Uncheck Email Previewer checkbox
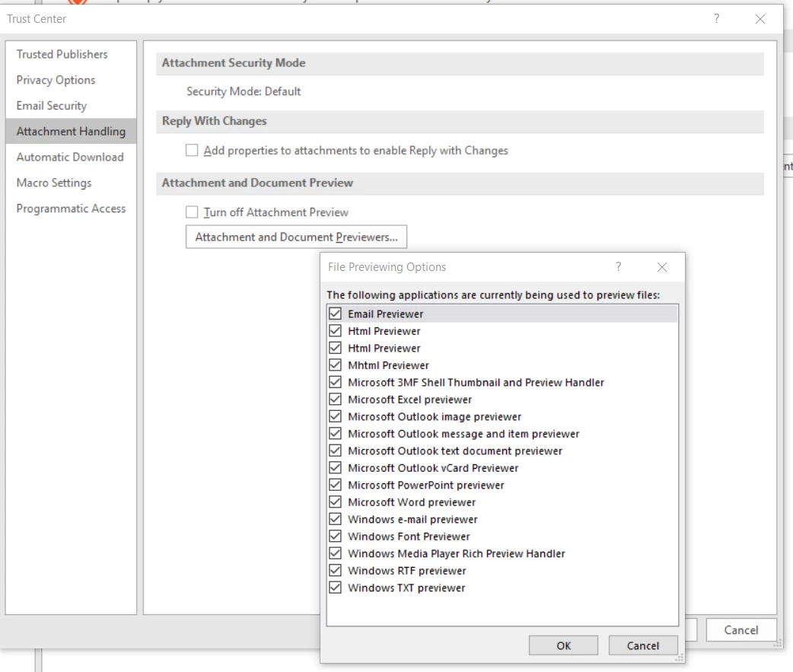 coord(335,314)
